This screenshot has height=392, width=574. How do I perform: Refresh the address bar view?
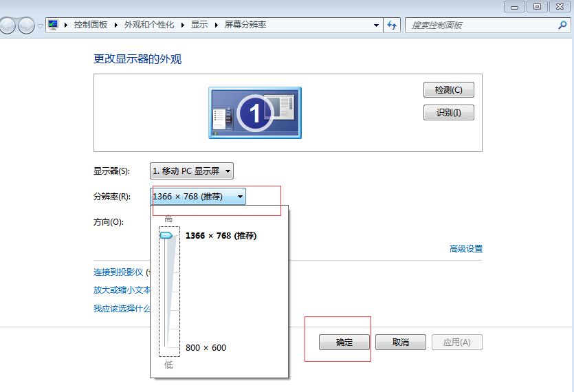pyautogui.click(x=392, y=25)
